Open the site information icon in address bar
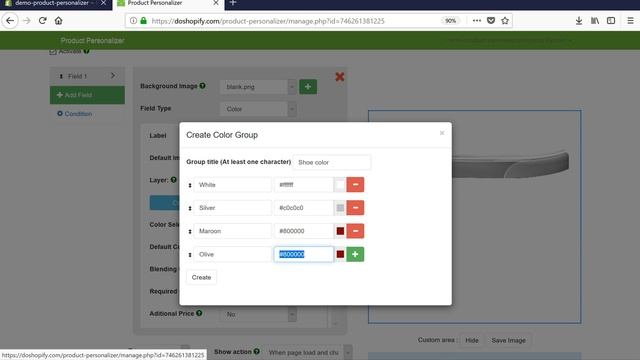The width and height of the screenshot is (640, 360). click(133, 20)
